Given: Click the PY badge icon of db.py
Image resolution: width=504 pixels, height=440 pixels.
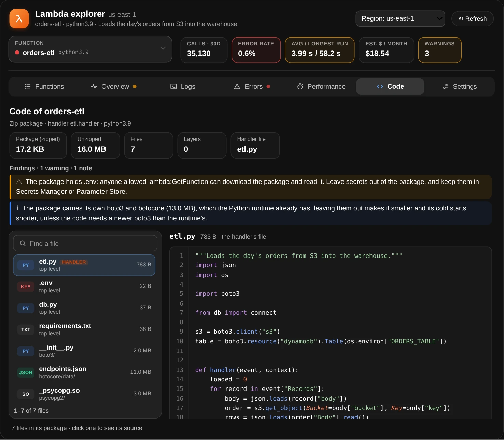Looking at the screenshot, I should pos(26,308).
